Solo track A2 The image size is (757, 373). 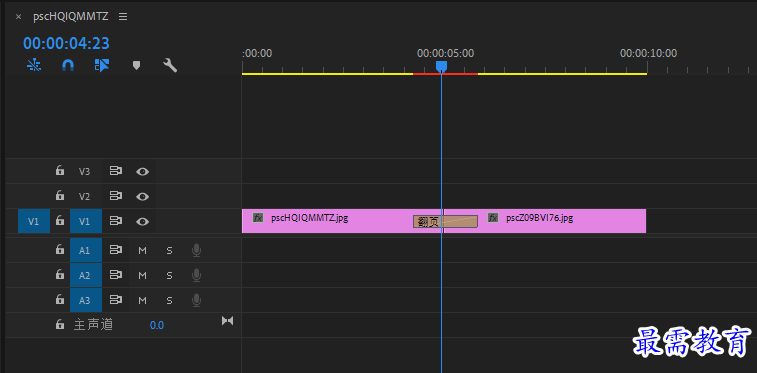[169, 276]
